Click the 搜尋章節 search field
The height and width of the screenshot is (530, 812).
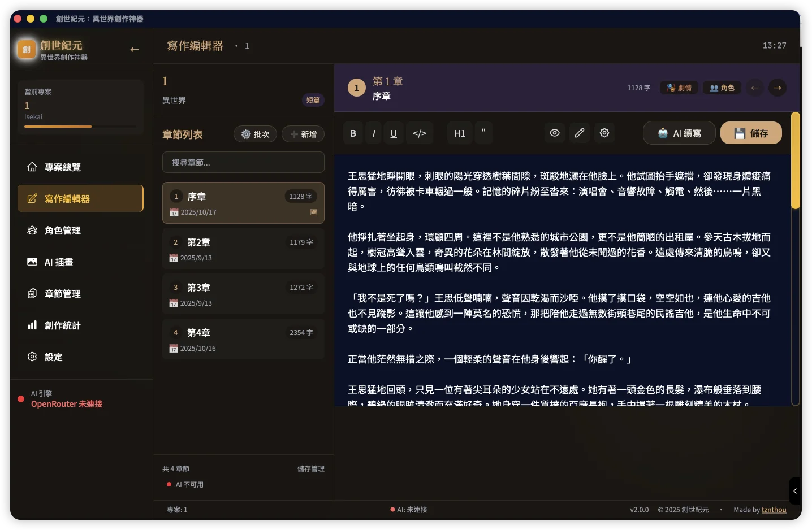(x=243, y=162)
